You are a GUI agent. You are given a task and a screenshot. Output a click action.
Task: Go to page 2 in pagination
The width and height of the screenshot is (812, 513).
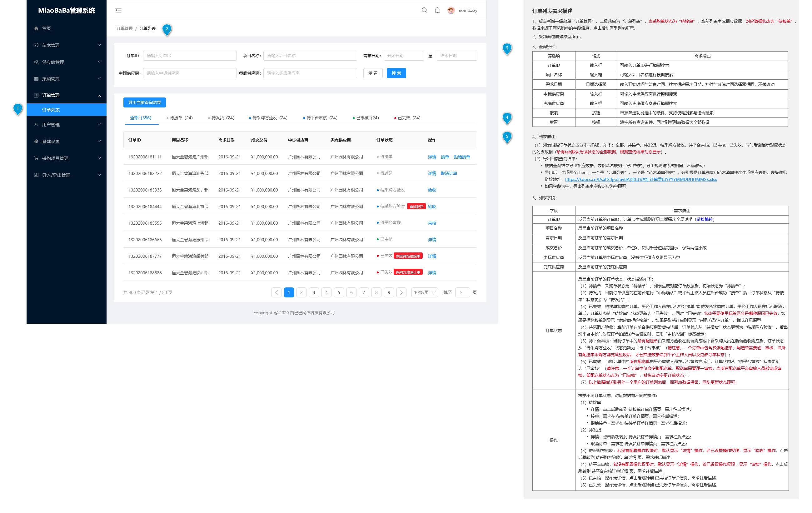pos(301,292)
